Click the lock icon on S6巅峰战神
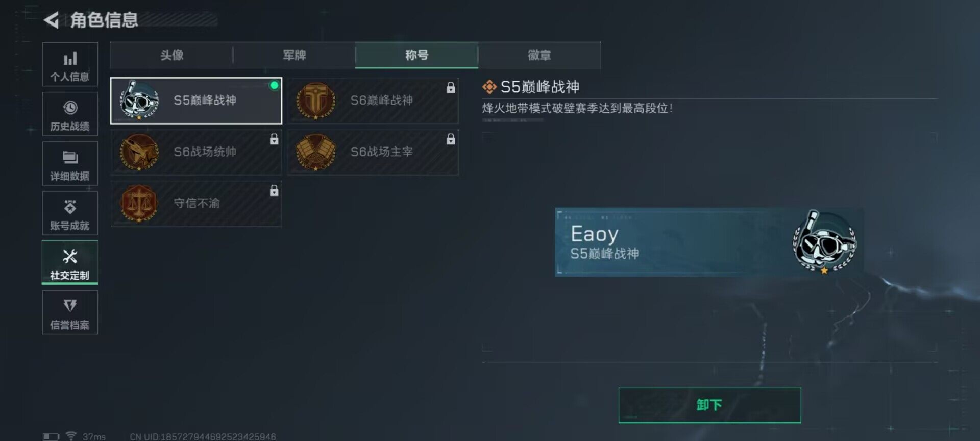 click(451, 88)
